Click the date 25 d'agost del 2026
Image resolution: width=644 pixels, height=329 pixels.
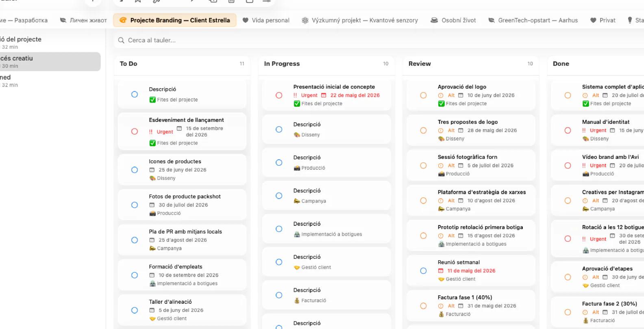point(183,240)
